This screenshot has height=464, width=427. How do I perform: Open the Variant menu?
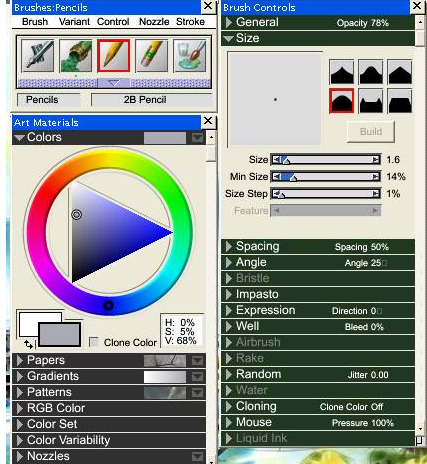(74, 22)
